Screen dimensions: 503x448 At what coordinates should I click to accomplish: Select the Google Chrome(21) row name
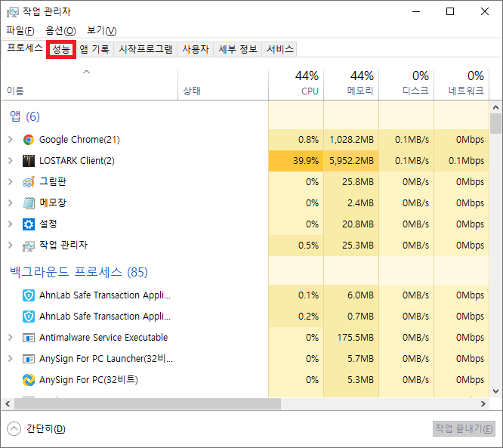coord(79,140)
